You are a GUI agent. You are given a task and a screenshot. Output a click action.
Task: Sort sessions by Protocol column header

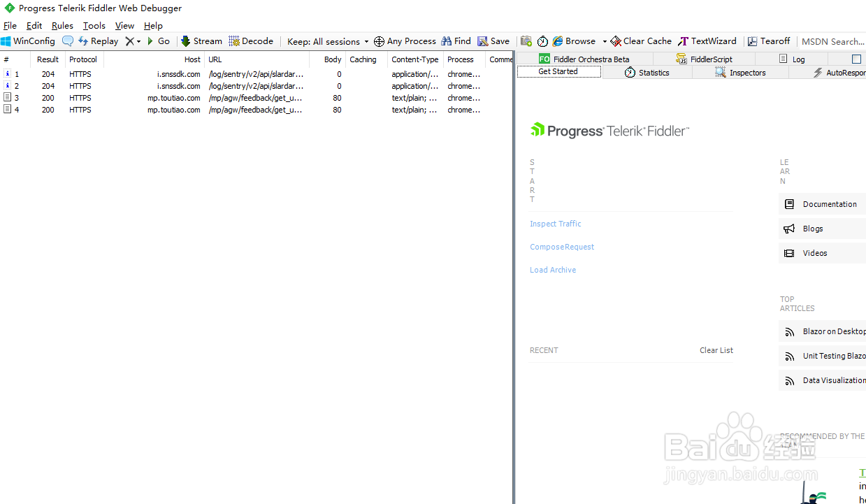tap(85, 59)
